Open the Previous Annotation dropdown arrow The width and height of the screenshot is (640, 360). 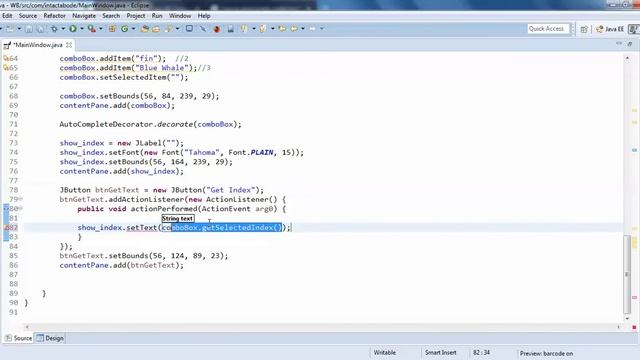[272, 29]
